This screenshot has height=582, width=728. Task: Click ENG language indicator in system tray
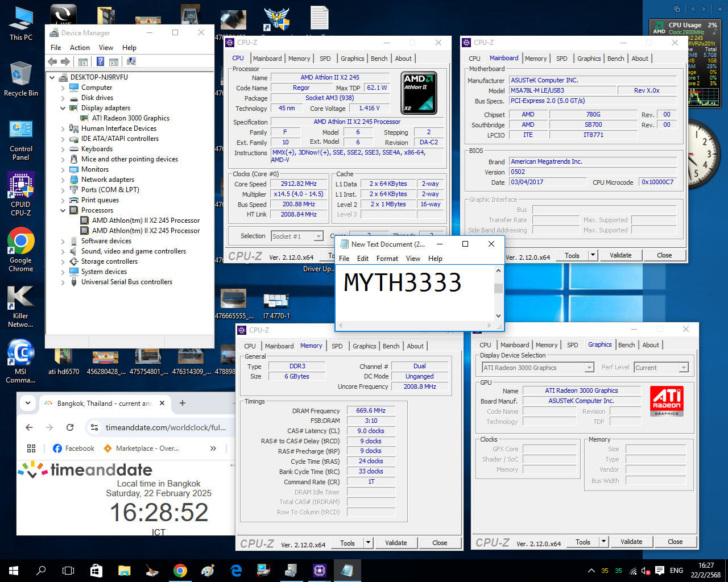pyautogui.click(x=676, y=571)
